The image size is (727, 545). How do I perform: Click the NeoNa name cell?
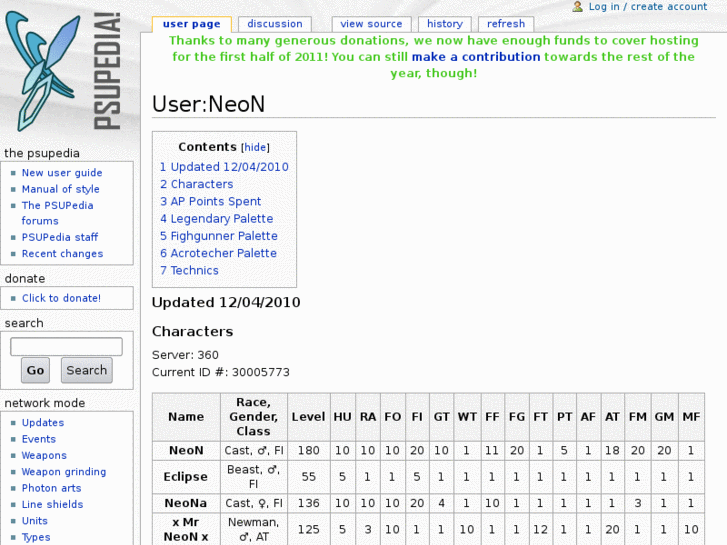click(x=186, y=503)
